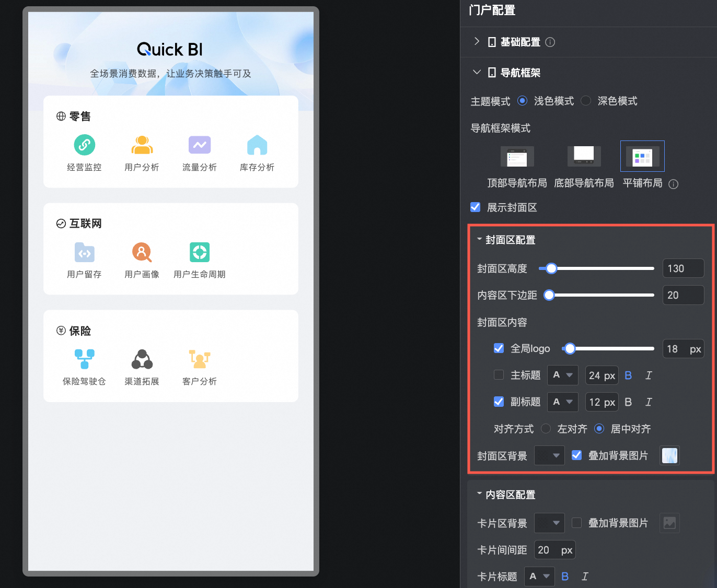Screen dimensions: 717x588
Task: Click the yen icon next to 保险
Action: click(61, 331)
